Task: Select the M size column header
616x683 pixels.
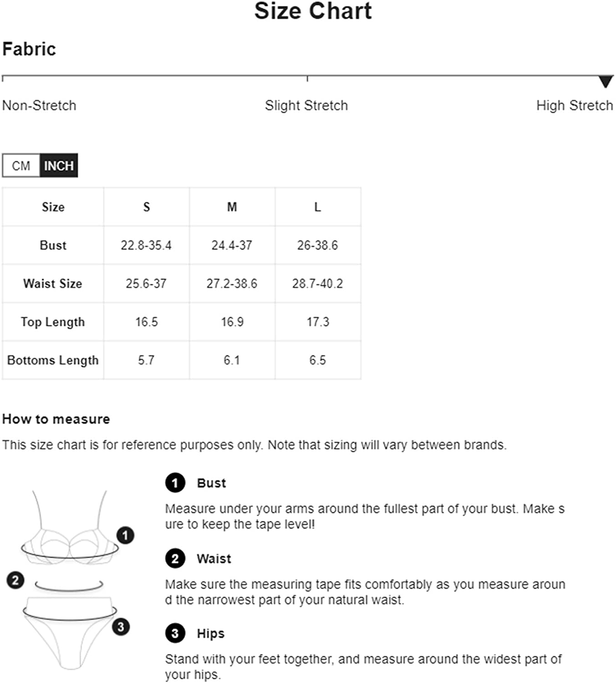Action: [x=232, y=207]
